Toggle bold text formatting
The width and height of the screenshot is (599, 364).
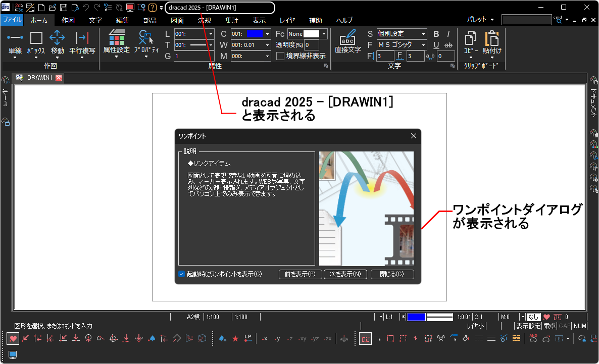pos(436,34)
